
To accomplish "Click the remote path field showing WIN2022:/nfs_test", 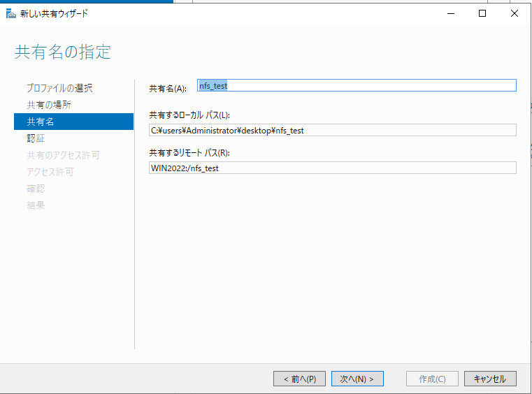I will tap(333, 168).
